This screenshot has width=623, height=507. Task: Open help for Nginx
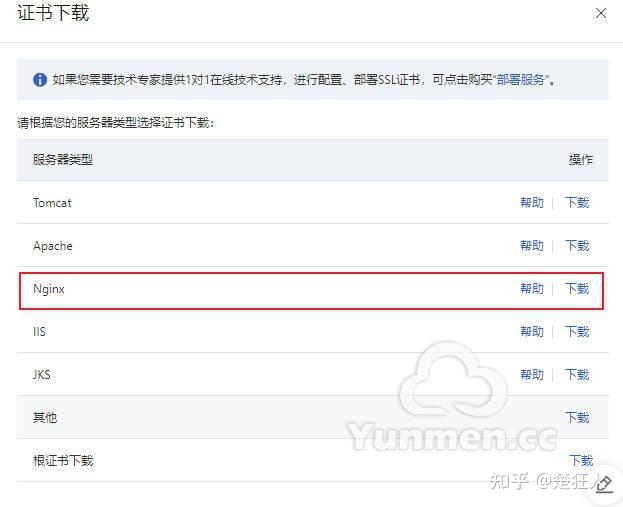532,288
